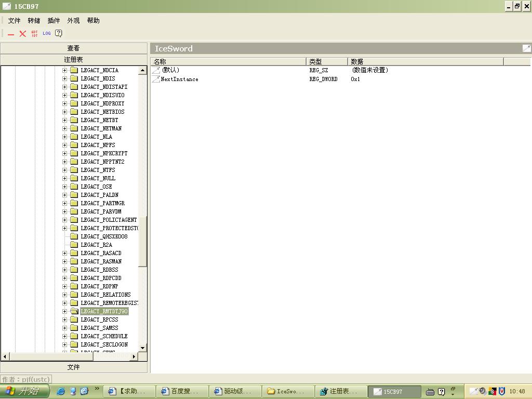Select the NextInstance registry value
The height and width of the screenshot is (399, 532).
click(179, 79)
